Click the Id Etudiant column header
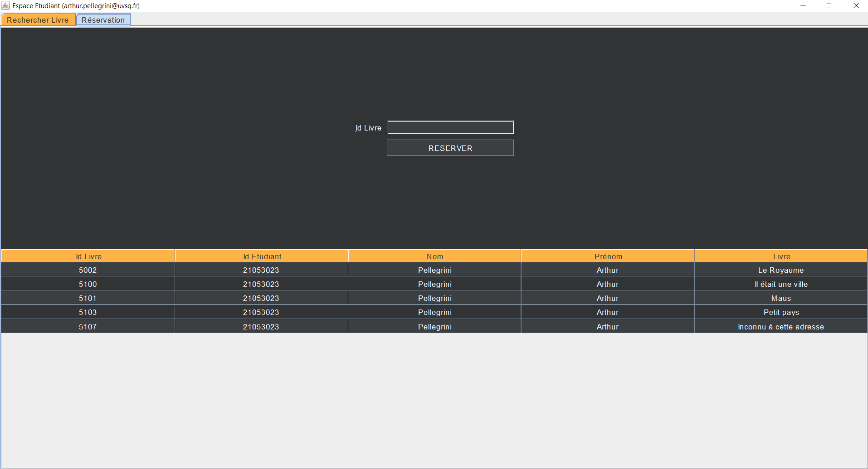 [262, 256]
